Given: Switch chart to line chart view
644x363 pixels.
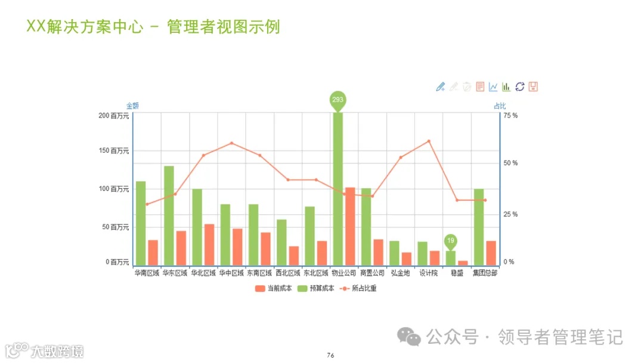Looking at the screenshot, I should tap(493, 87).
